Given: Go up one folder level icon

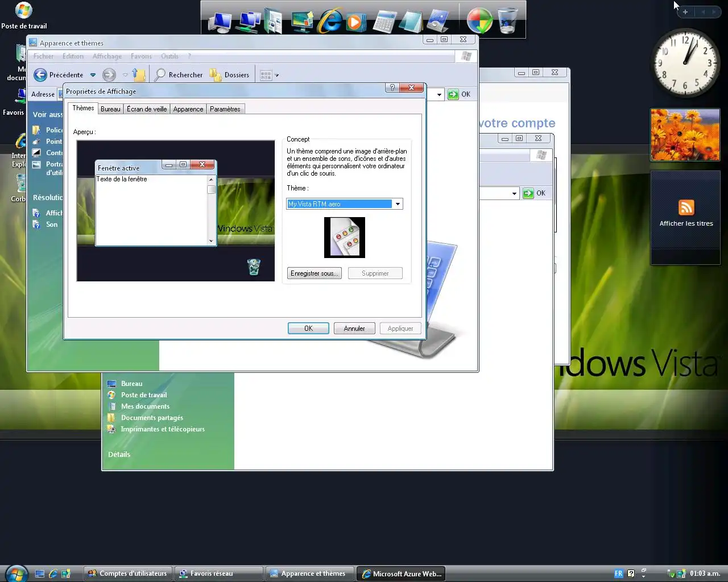Looking at the screenshot, I should pos(139,74).
